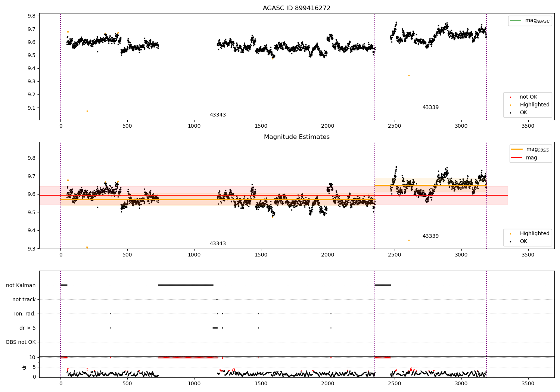Click the 2000 tick on middle plot x-axis

pos(328,255)
